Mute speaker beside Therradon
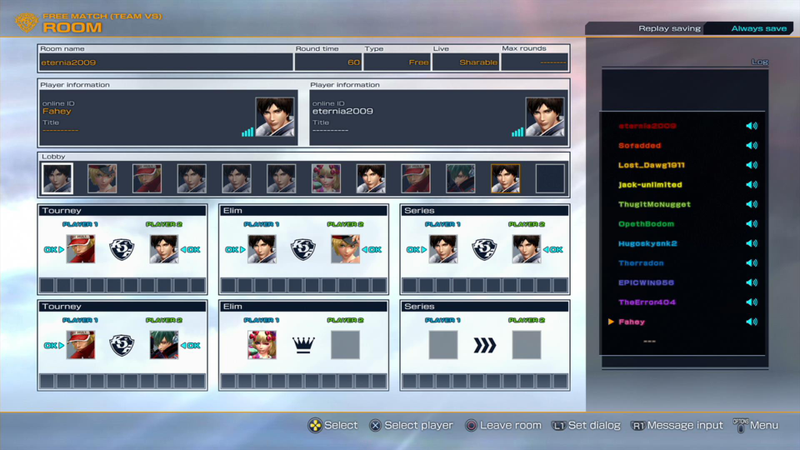 752,263
